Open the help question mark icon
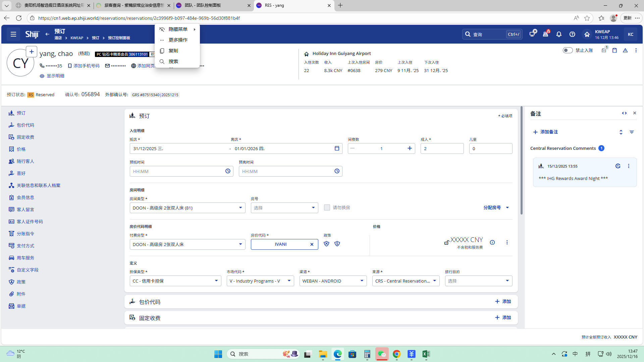The width and height of the screenshot is (644, 362). click(x=572, y=34)
